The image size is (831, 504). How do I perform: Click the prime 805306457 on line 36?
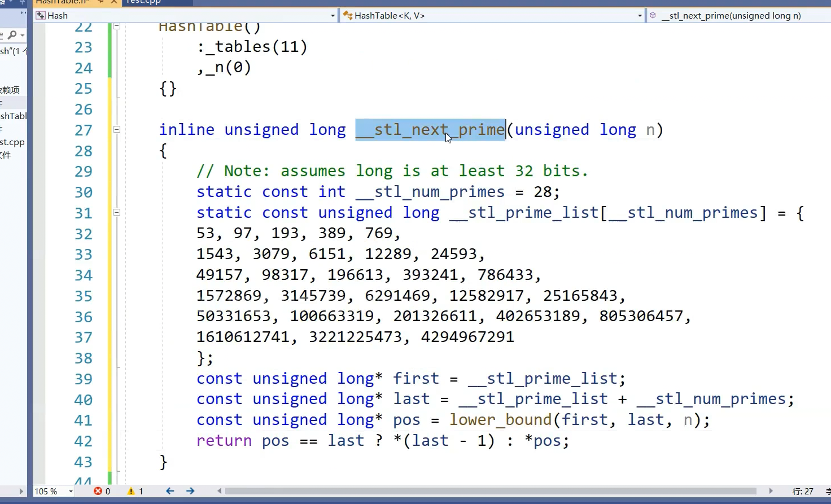pos(641,316)
